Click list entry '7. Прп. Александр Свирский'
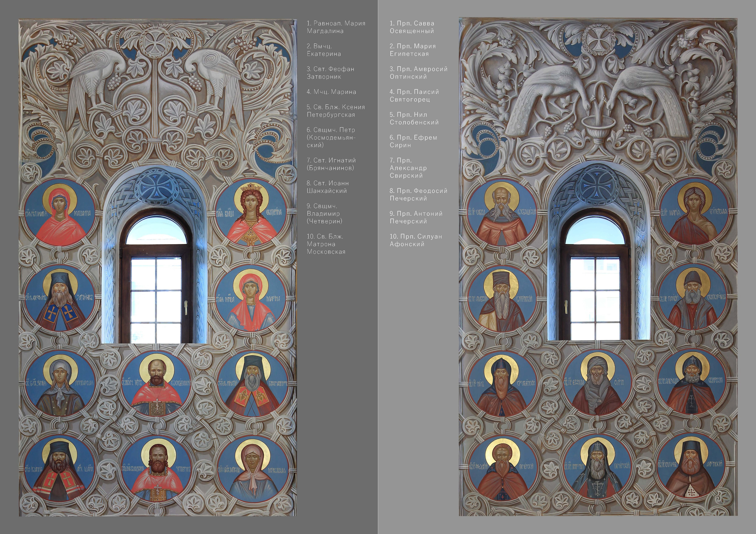756x534 pixels. point(408,168)
